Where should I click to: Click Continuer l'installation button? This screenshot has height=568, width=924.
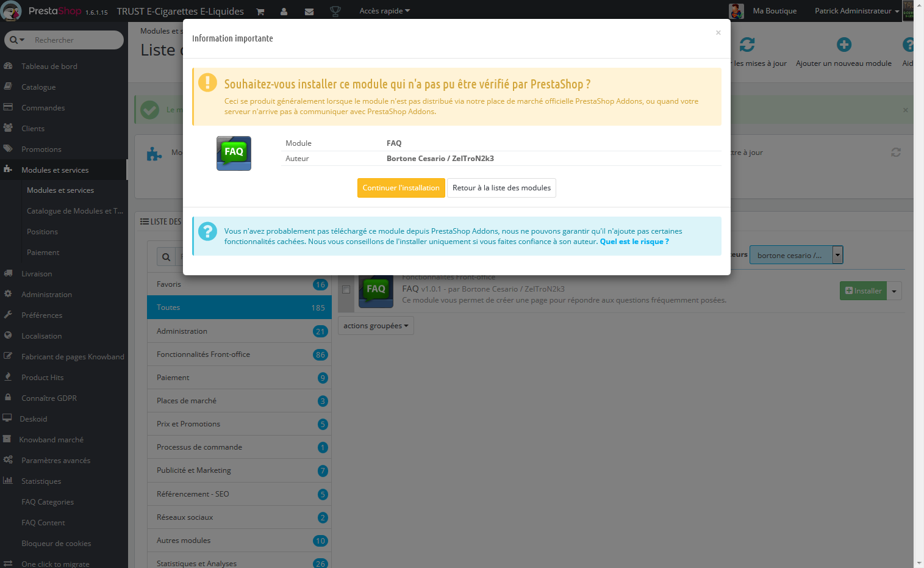point(401,188)
